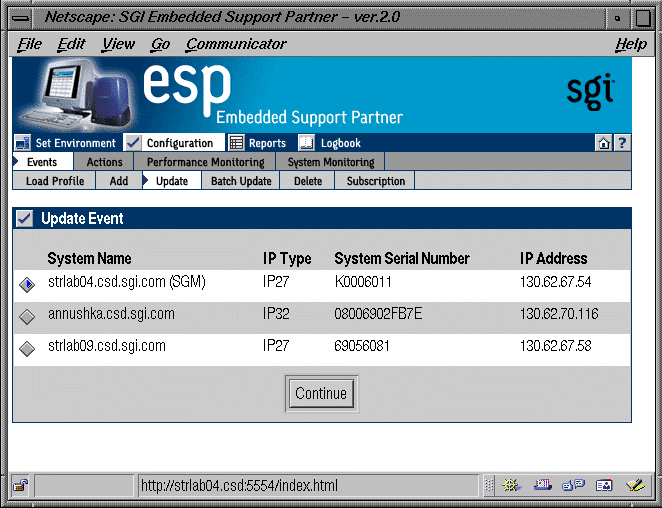Open the Go menu
Viewport: 662px width, 508px height.
click(x=160, y=44)
